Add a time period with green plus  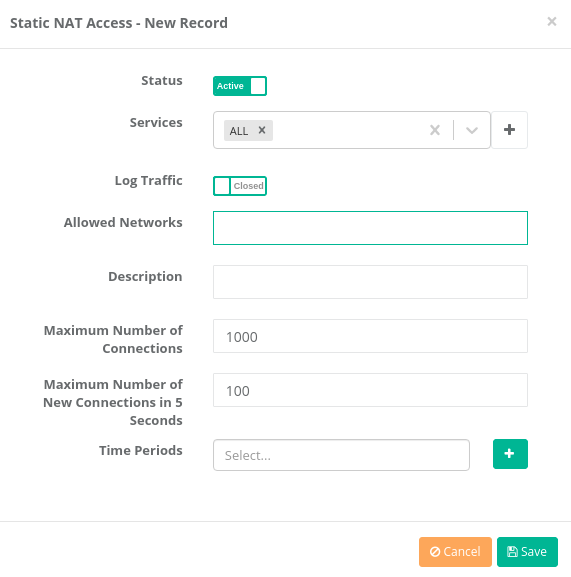510,454
